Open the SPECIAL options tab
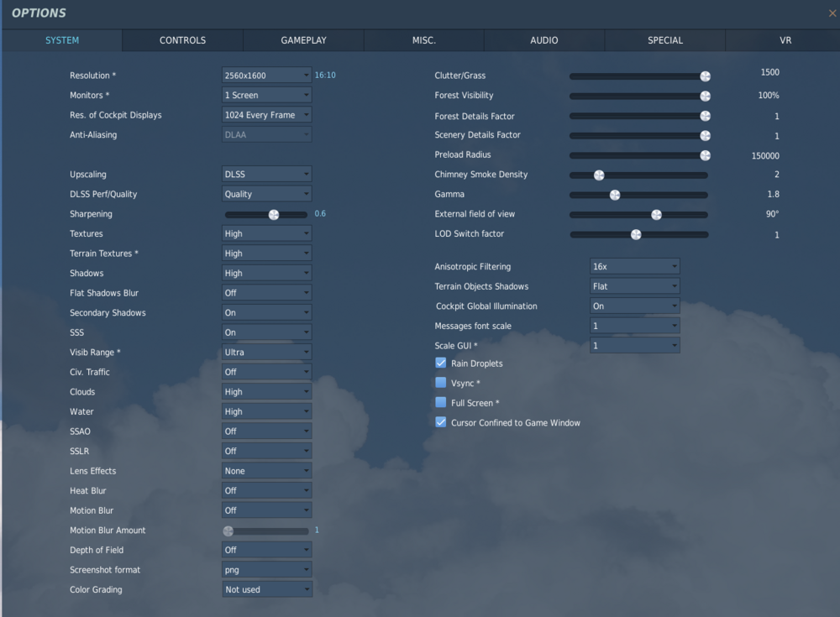Viewport: 840px width, 617px height. click(x=664, y=39)
